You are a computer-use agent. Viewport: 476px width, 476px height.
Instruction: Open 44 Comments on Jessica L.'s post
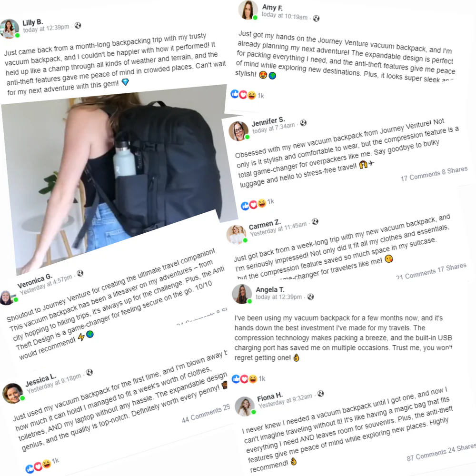pos(201,415)
